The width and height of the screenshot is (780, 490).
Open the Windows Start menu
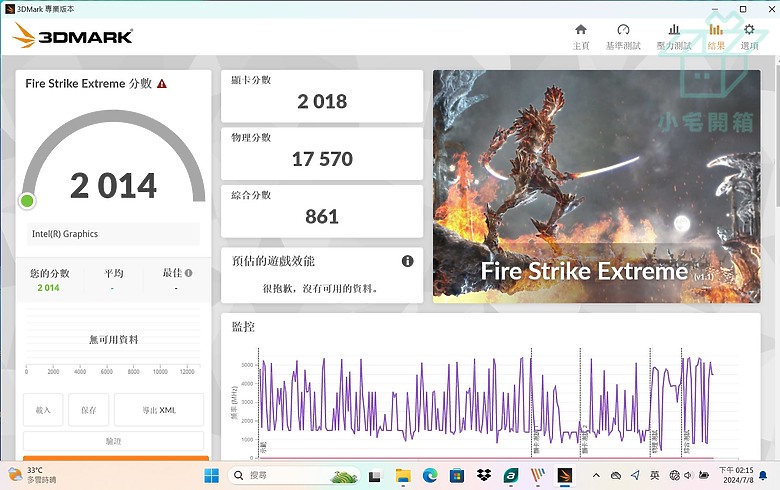[211, 476]
